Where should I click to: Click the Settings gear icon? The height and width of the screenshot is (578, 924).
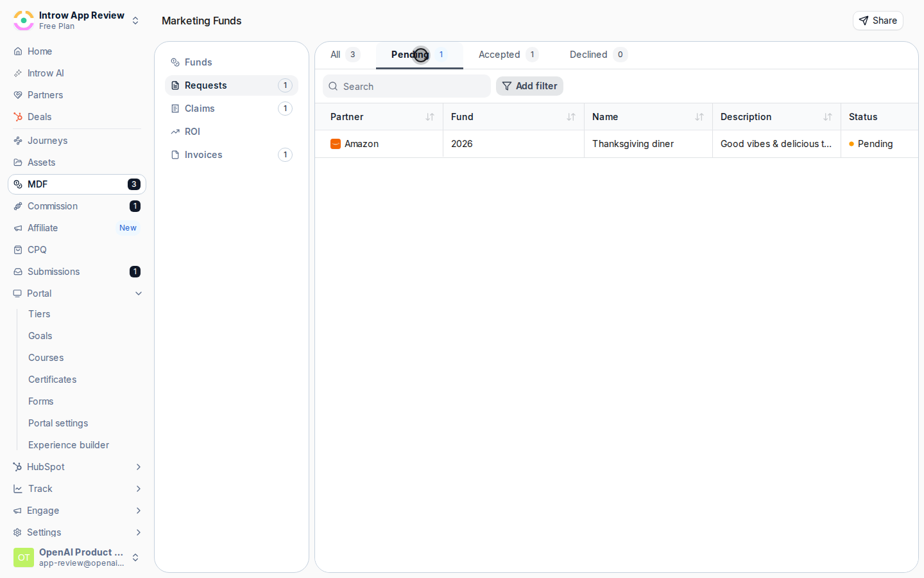17,532
